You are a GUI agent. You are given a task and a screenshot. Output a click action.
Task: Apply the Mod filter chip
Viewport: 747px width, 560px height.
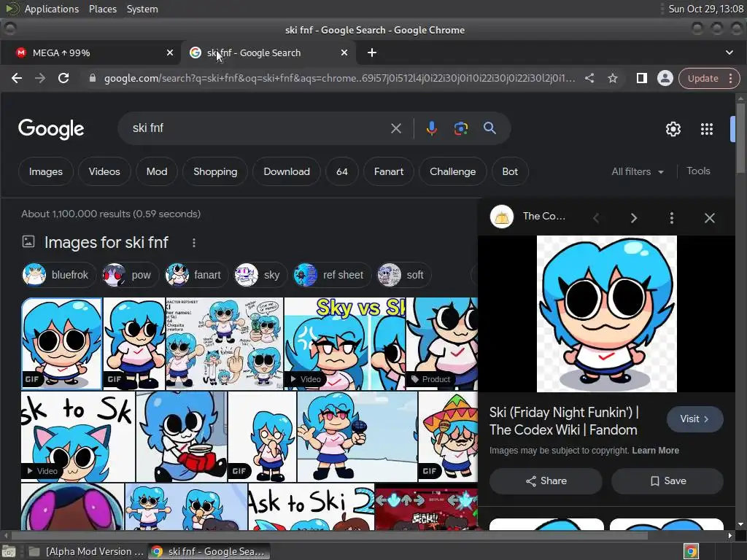click(x=157, y=171)
